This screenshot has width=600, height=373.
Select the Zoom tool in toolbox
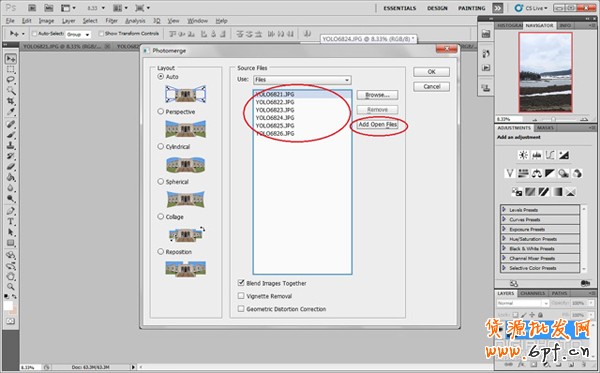pos(10,286)
